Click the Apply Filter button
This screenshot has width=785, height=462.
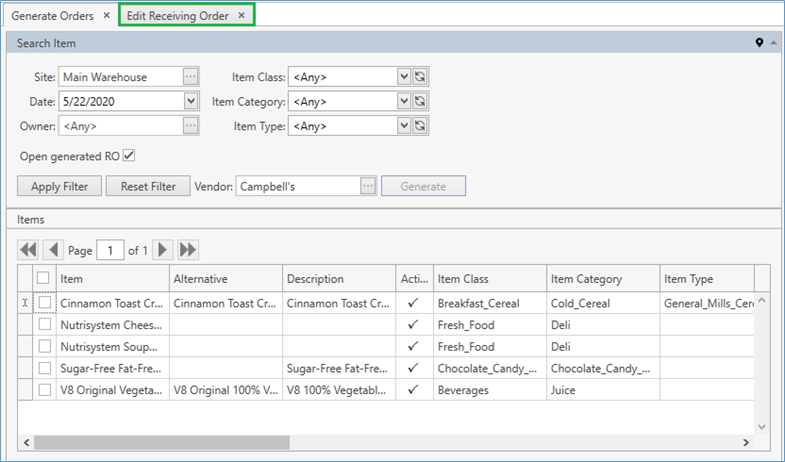pyautogui.click(x=60, y=186)
